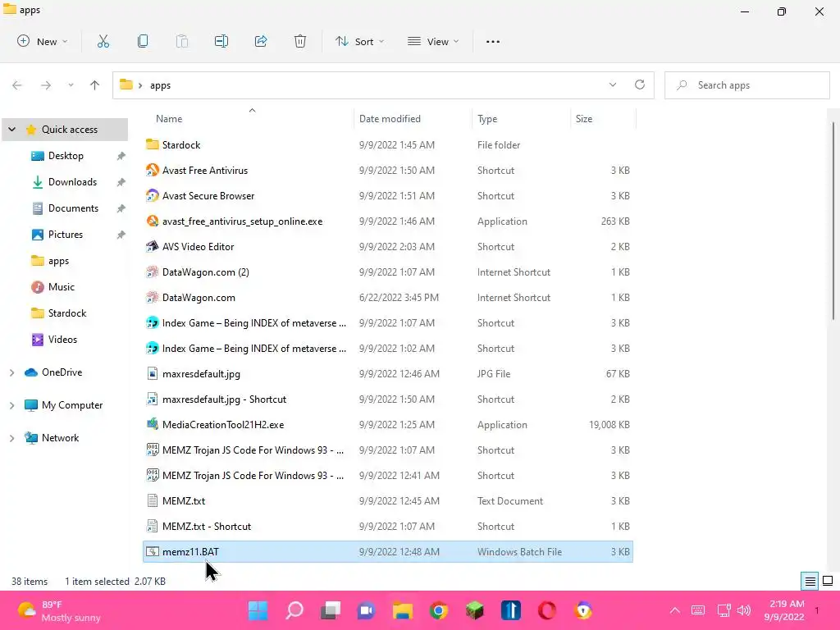Click the Search apps field
This screenshot has height=630, width=840.
(746, 85)
